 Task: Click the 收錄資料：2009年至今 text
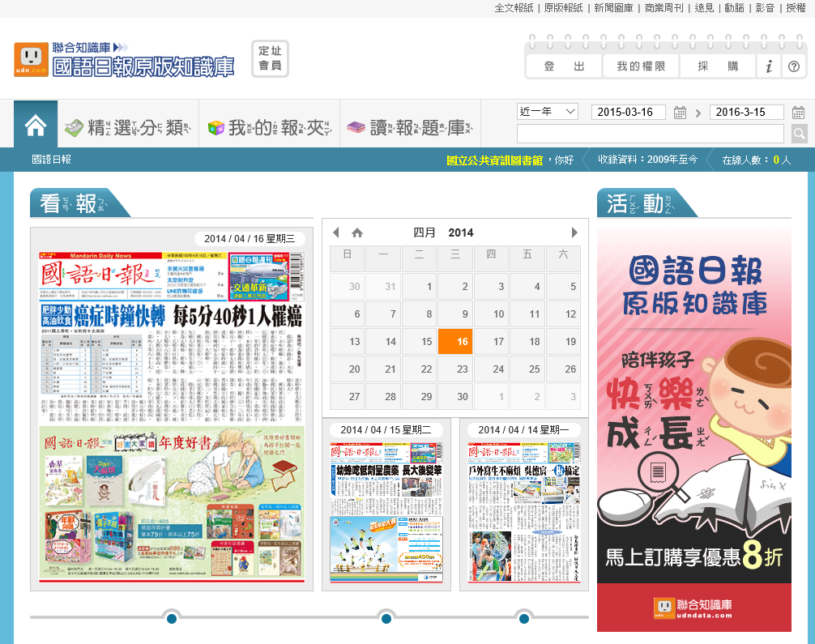(x=647, y=160)
